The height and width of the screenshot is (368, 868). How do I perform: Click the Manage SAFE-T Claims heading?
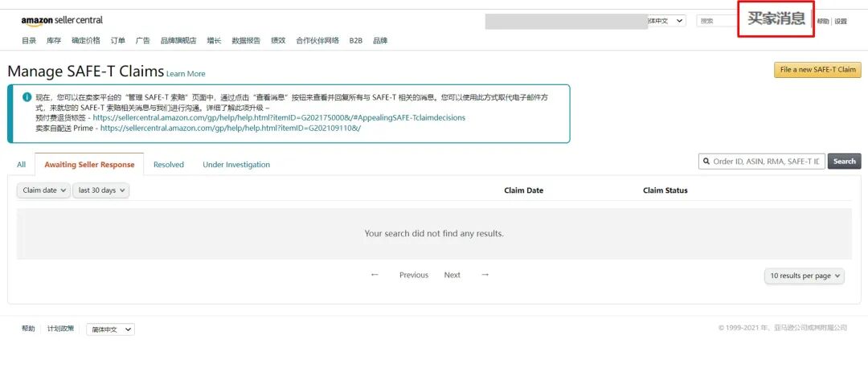[x=86, y=72]
